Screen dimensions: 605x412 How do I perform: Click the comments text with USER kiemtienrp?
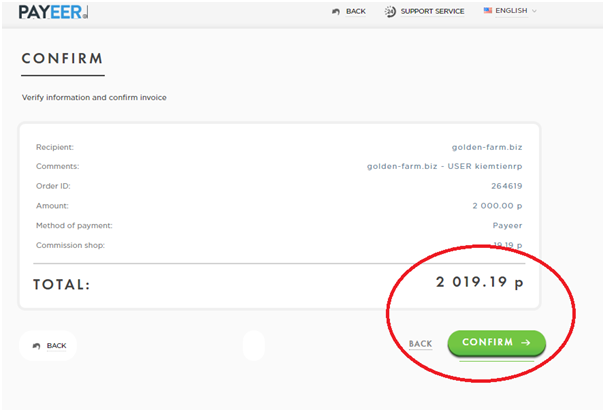[445, 166]
